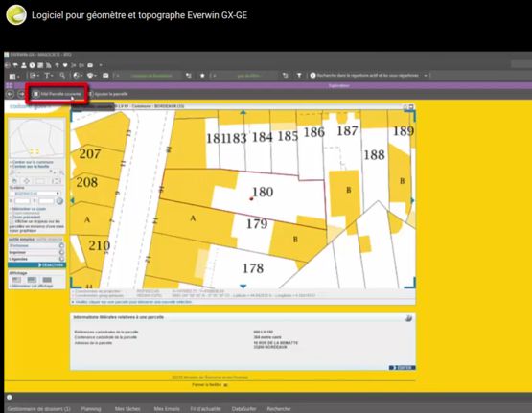Click the info circle icon before the search text
Screen dimensions: 532x413
[x=312, y=76]
